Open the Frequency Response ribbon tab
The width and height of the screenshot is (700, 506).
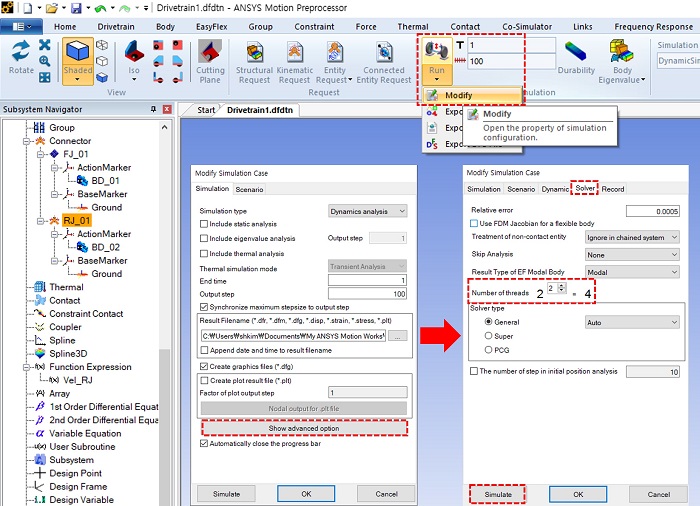point(654,27)
